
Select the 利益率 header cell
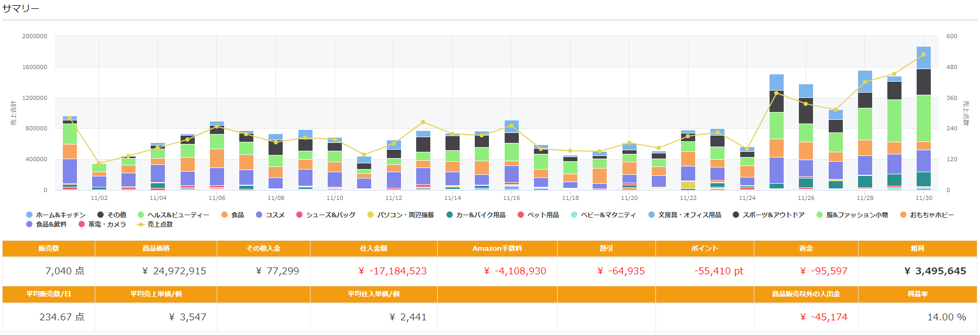pyautogui.click(x=917, y=294)
